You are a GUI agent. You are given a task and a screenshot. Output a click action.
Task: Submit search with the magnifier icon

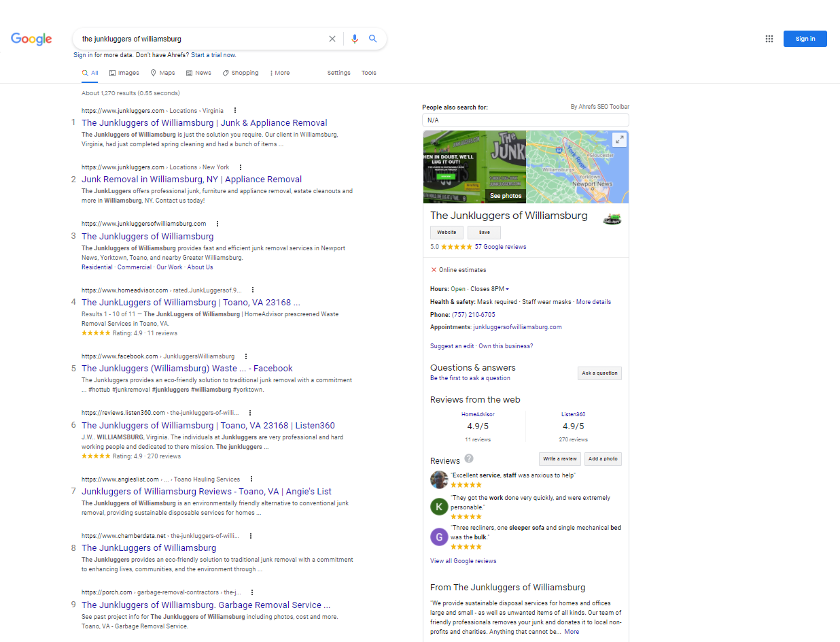tap(373, 39)
